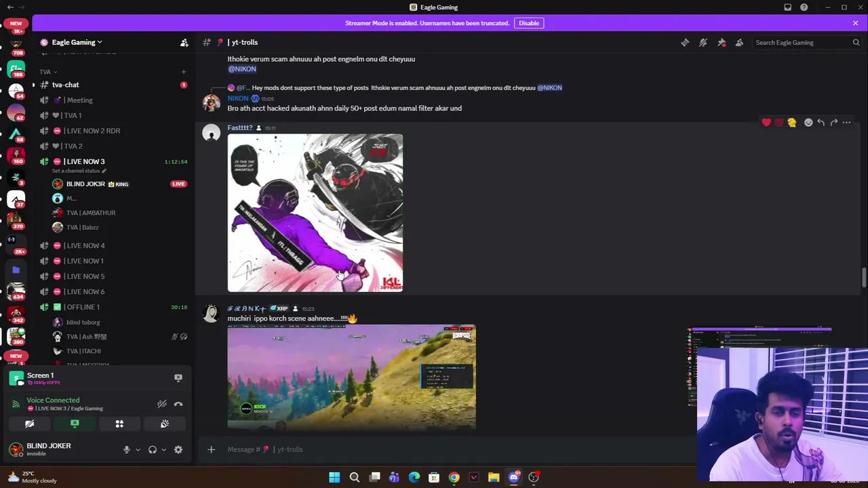The image size is (868, 488).
Task: Launch Google Chrome from taskbar
Action: tap(454, 477)
